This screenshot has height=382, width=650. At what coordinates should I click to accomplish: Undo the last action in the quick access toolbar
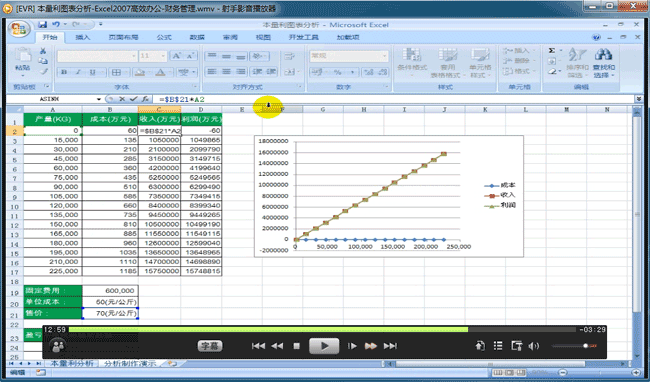click(x=56, y=24)
